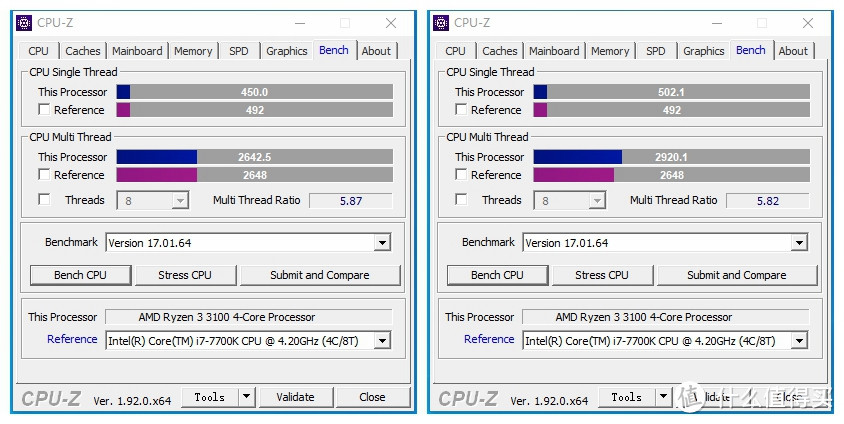Click Multi Thread Ratio 5.82 field
This screenshot has width=844, height=424.
point(768,201)
